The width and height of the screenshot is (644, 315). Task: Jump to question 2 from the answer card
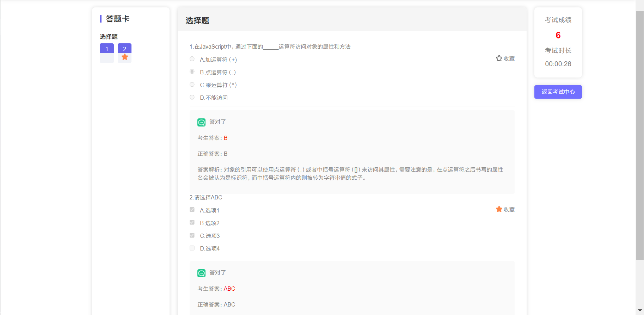coord(124,53)
